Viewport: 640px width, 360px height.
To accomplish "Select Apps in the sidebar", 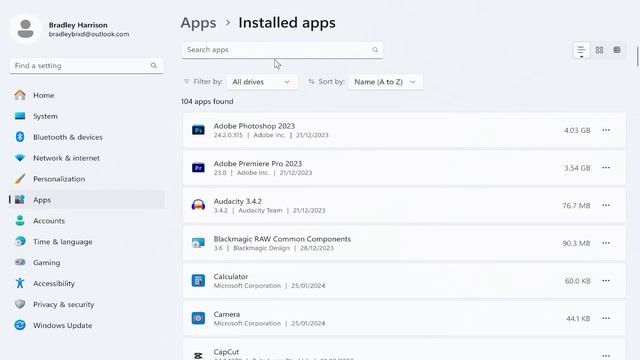I will point(87,200).
